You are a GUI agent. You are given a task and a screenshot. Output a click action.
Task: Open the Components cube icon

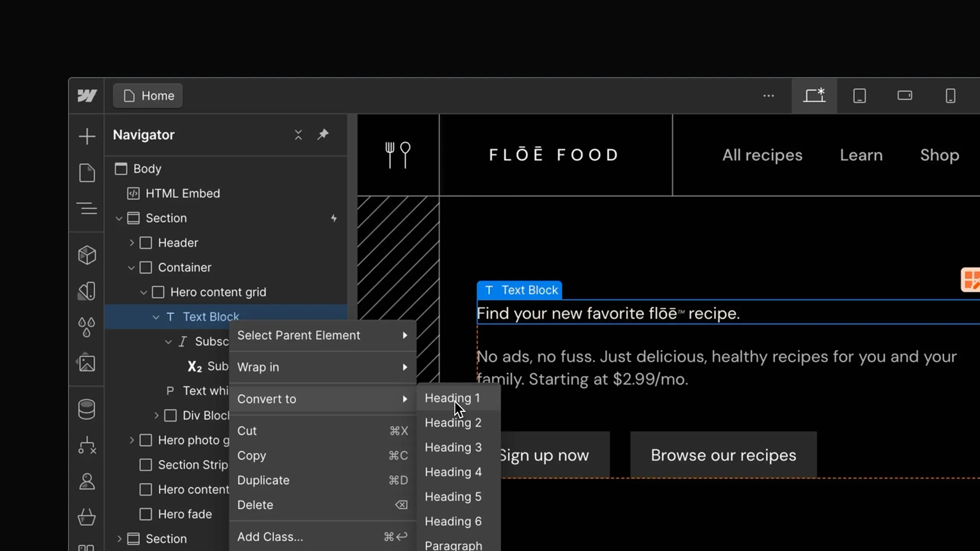pos(87,255)
